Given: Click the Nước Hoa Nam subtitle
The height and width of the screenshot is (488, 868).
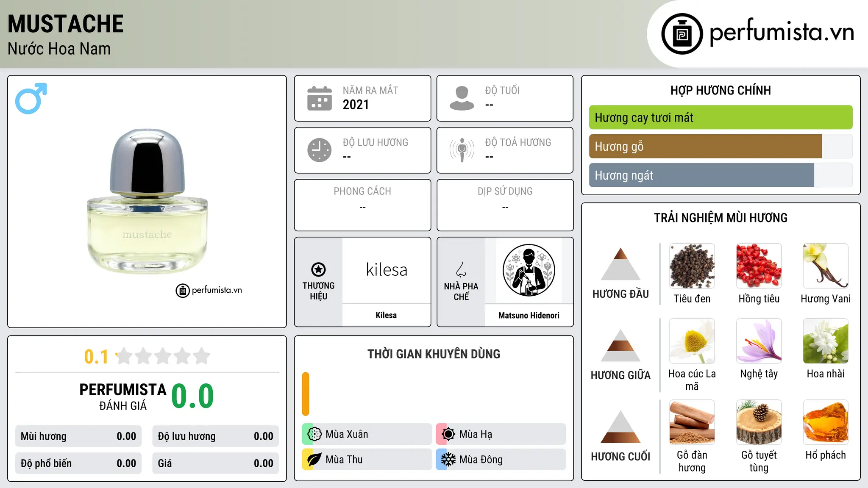Looking at the screenshot, I should (59, 49).
